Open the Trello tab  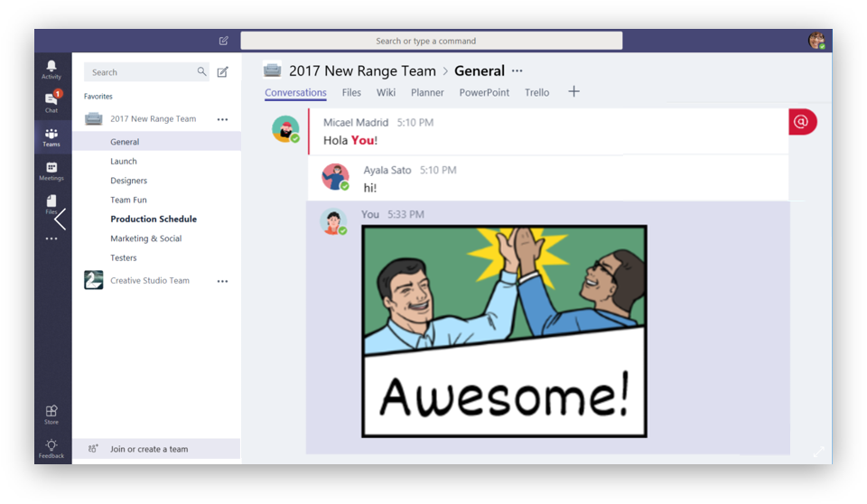coord(536,93)
